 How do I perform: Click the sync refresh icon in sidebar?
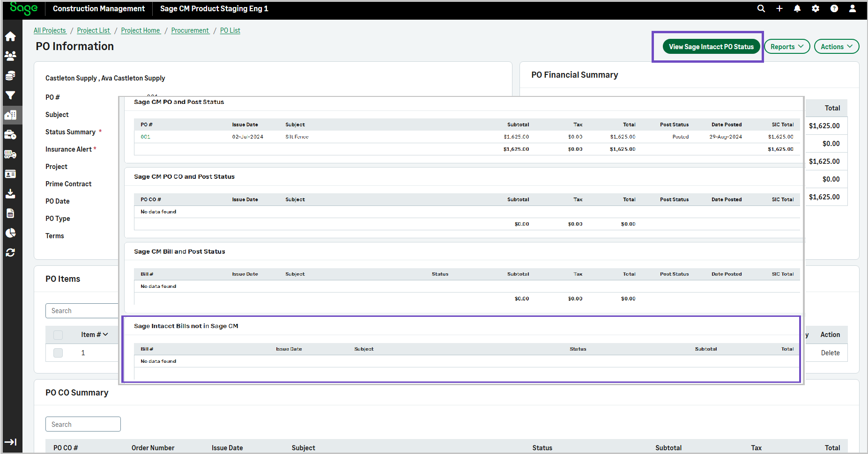(10, 253)
